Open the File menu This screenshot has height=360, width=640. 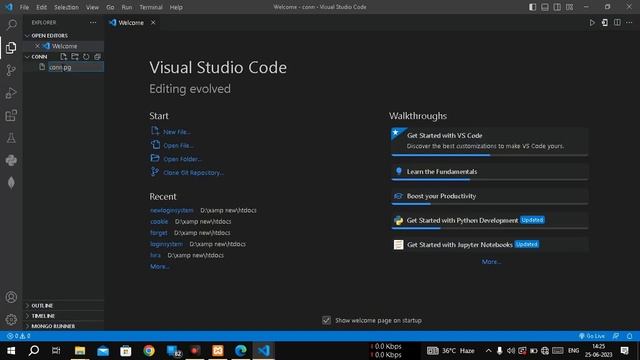[x=24, y=7]
